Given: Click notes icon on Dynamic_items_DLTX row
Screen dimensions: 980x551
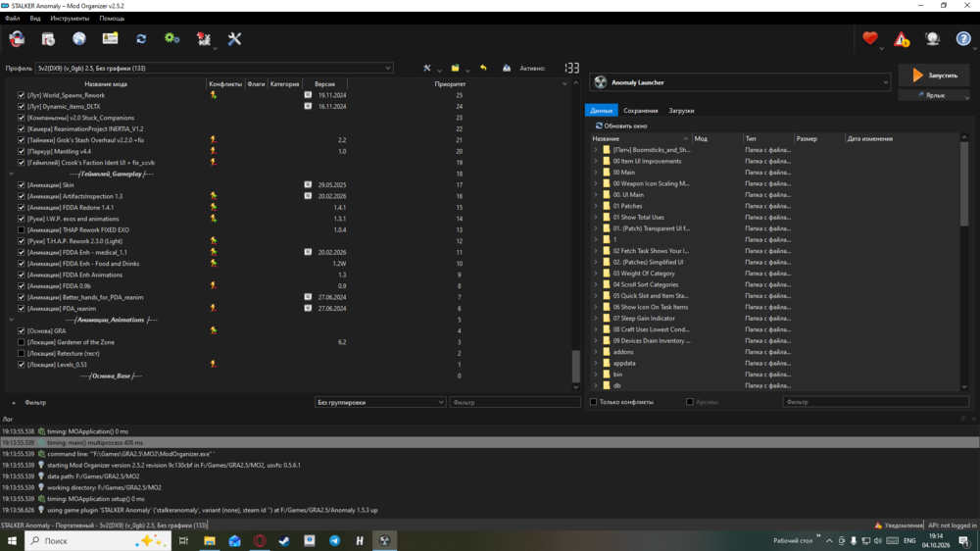Looking at the screenshot, I should tap(308, 106).
